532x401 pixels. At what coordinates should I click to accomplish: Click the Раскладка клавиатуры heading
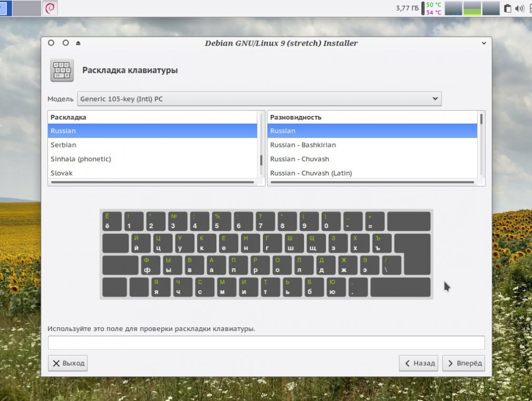(x=130, y=70)
